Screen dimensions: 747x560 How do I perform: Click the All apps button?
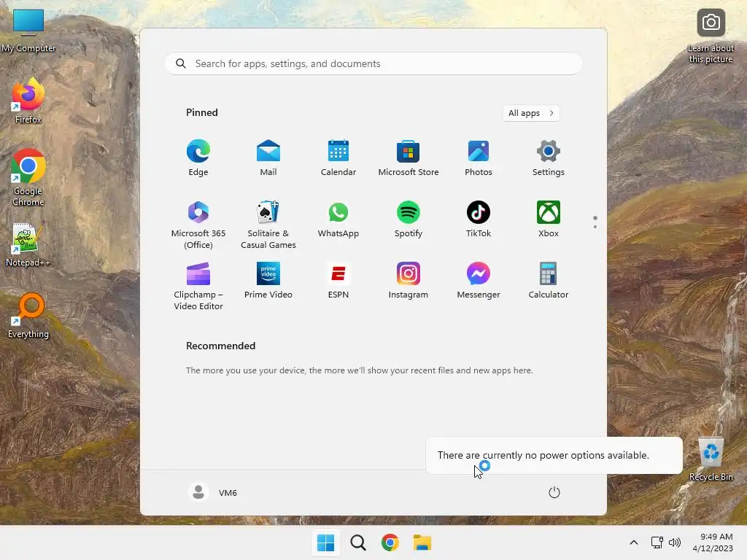[531, 113]
